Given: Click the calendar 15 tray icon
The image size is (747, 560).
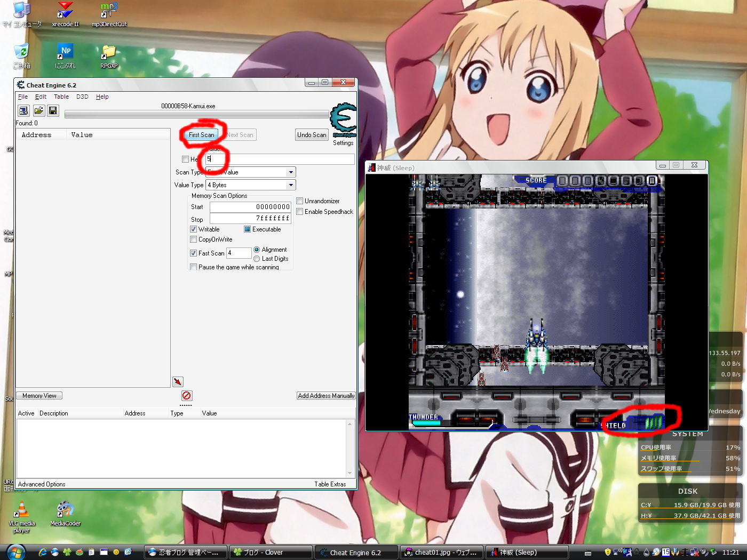Looking at the screenshot, I should (665, 552).
